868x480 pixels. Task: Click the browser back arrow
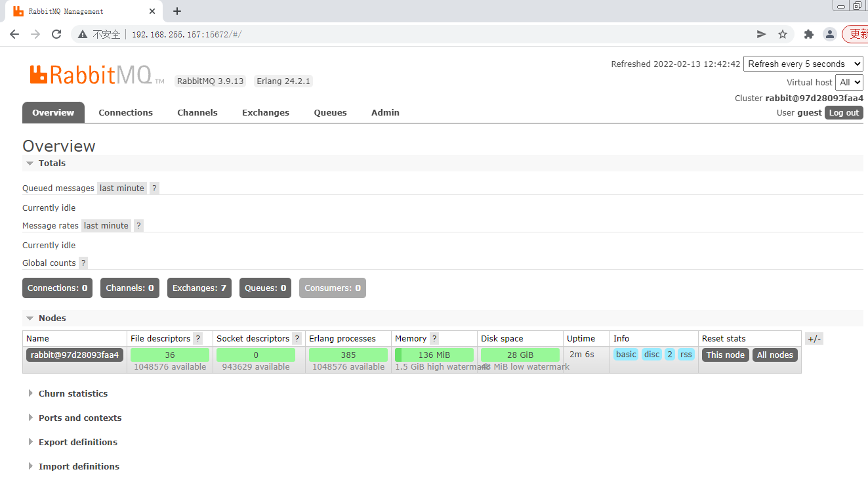click(x=14, y=34)
